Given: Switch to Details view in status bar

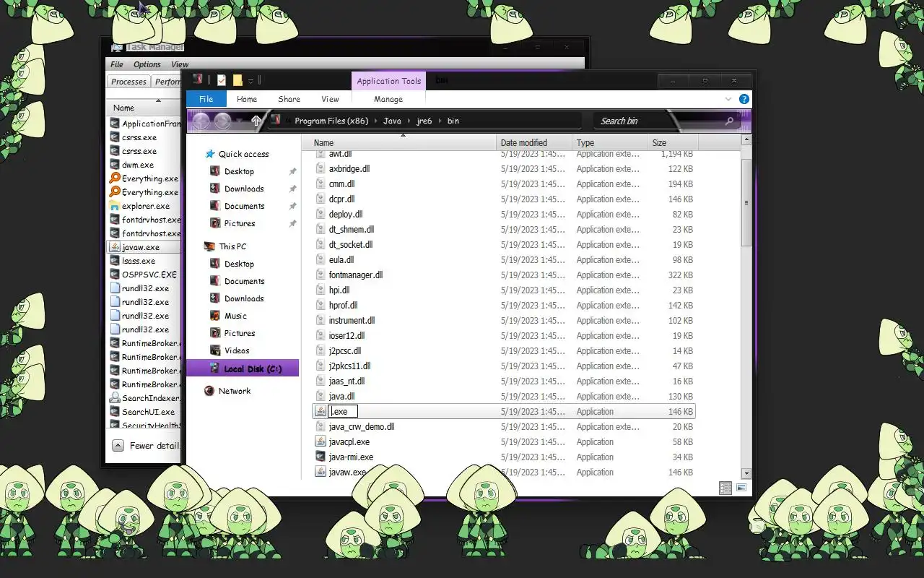Looking at the screenshot, I should 725,488.
